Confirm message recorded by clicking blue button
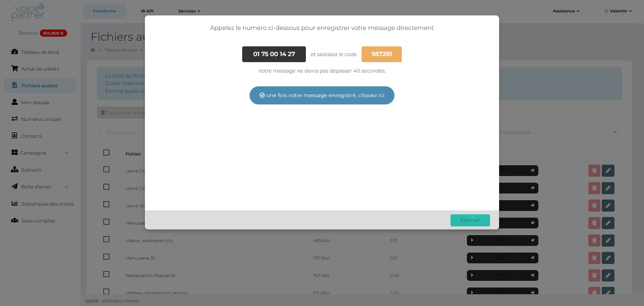The image size is (644, 306). [x=322, y=95]
